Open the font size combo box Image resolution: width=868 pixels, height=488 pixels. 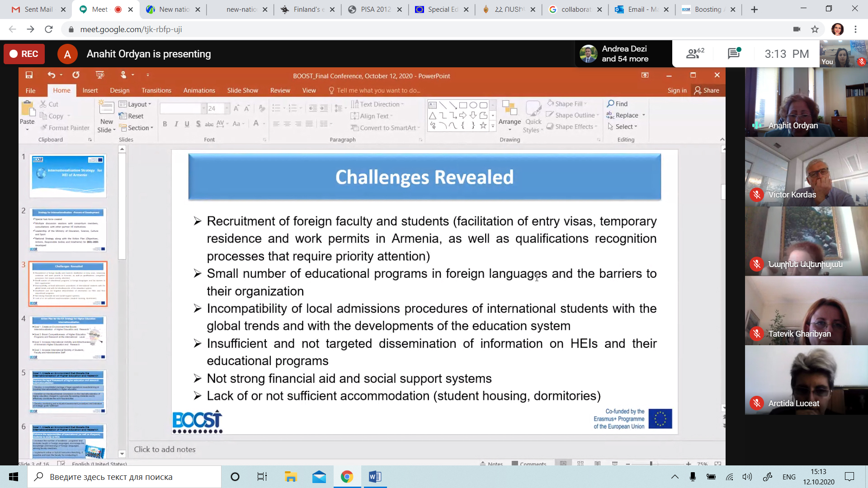pyautogui.click(x=217, y=108)
